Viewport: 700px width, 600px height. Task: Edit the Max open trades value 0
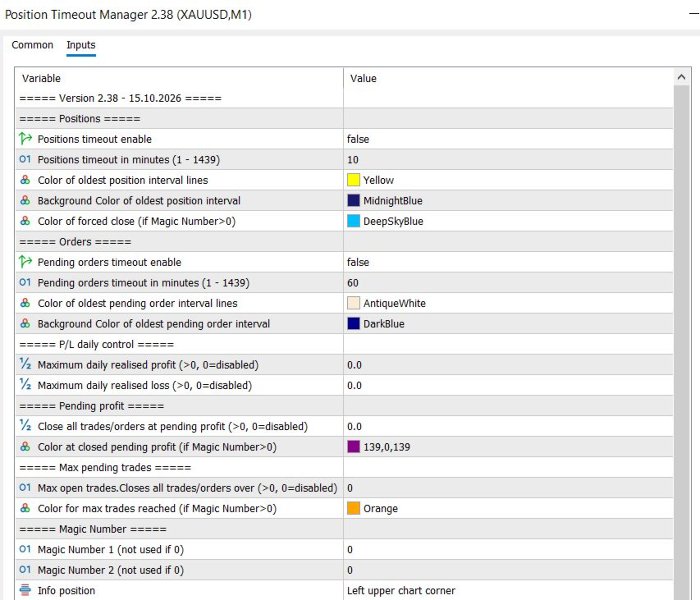[508, 488]
